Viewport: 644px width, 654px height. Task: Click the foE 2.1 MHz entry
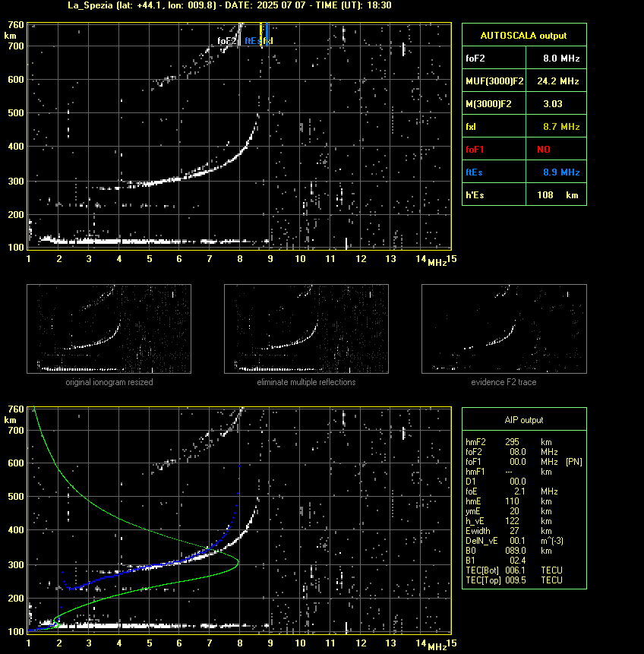511,491
